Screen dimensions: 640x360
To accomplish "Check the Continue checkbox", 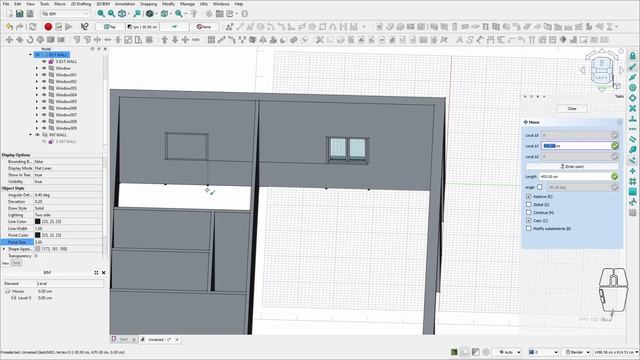I will [x=529, y=212].
